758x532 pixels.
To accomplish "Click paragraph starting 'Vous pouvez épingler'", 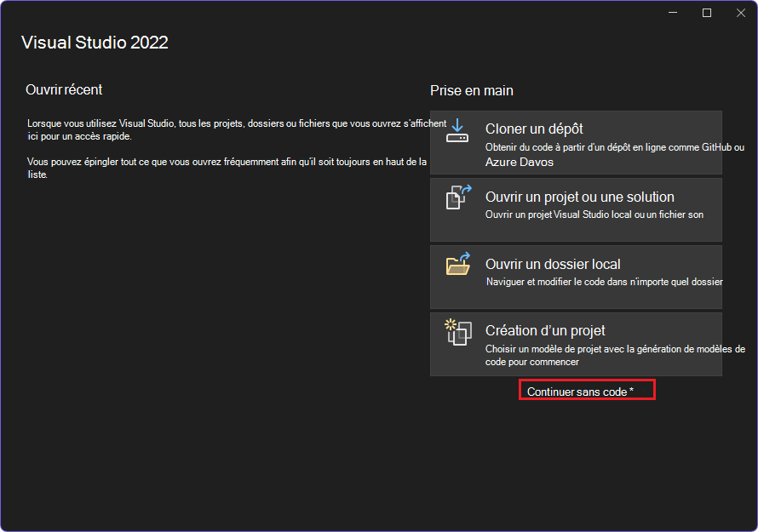I will click(227, 169).
